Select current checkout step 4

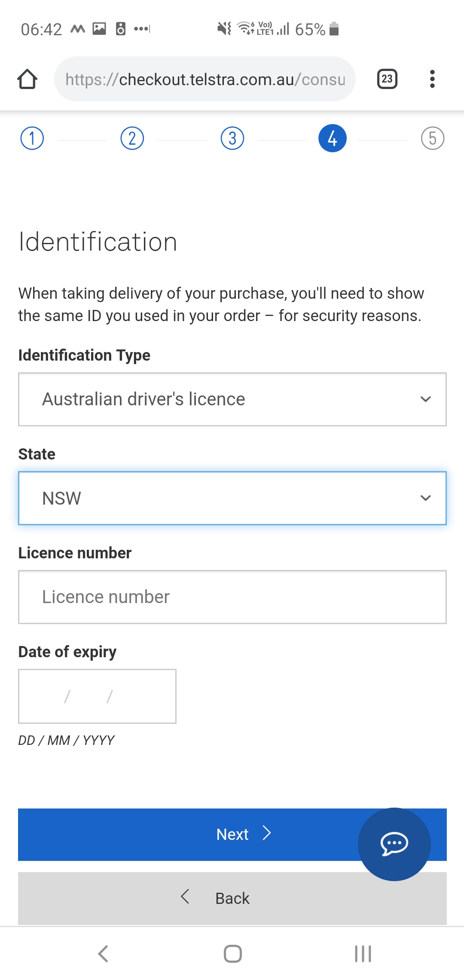point(333,138)
